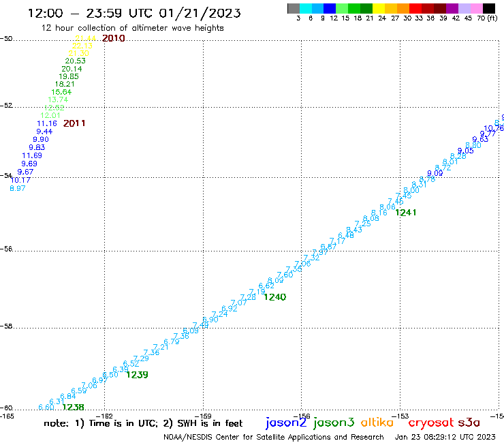Click the note about UTC and SWH
The width and height of the screenshot is (504, 443).
pos(143,423)
